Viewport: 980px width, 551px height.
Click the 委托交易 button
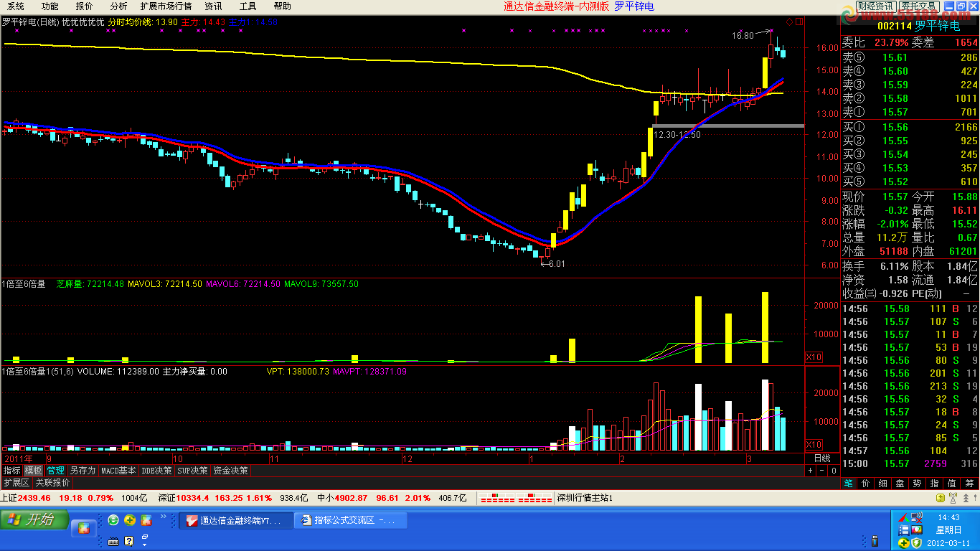918,6
